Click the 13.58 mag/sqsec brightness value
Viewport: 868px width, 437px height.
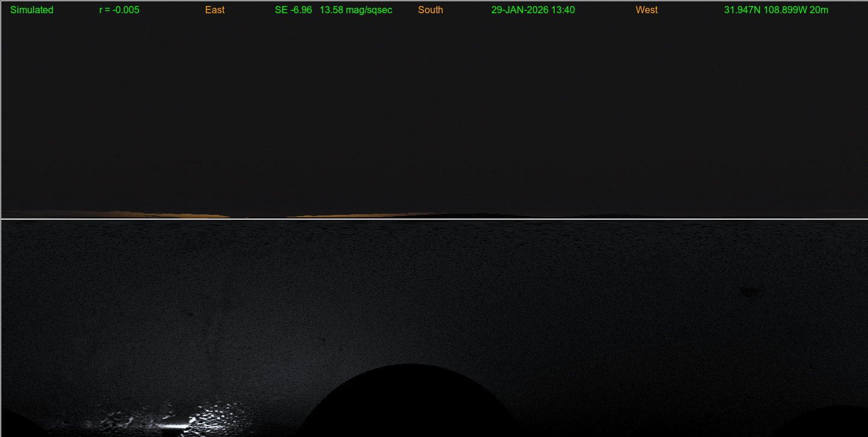point(356,10)
